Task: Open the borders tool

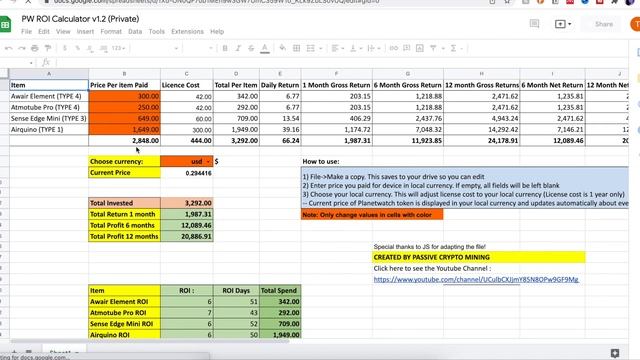Action: coord(296,48)
